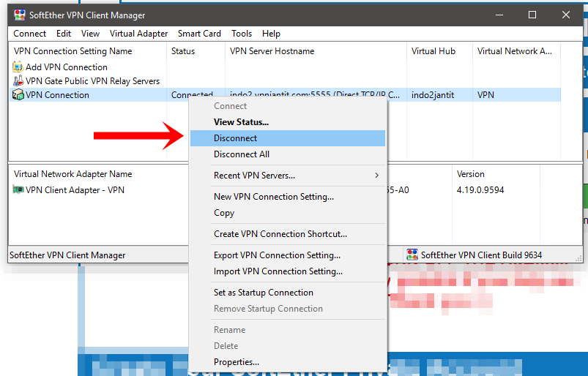
Task: Open the Connect menu in the menu bar
Action: pyautogui.click(x=29, y=34)
